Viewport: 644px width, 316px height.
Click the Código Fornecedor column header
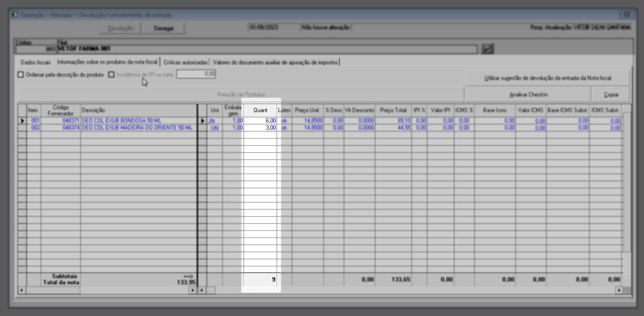coord(61,110)
